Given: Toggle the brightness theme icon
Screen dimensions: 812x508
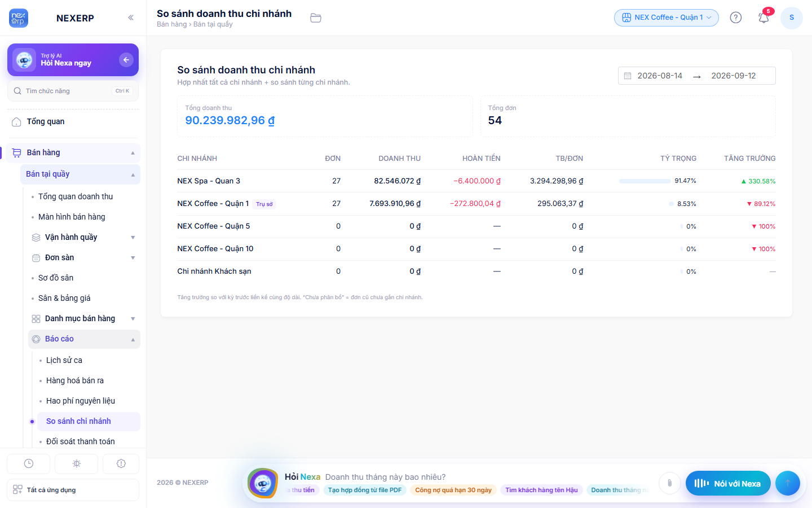Looking at the screenshot, I should click(x=77, y=463).
